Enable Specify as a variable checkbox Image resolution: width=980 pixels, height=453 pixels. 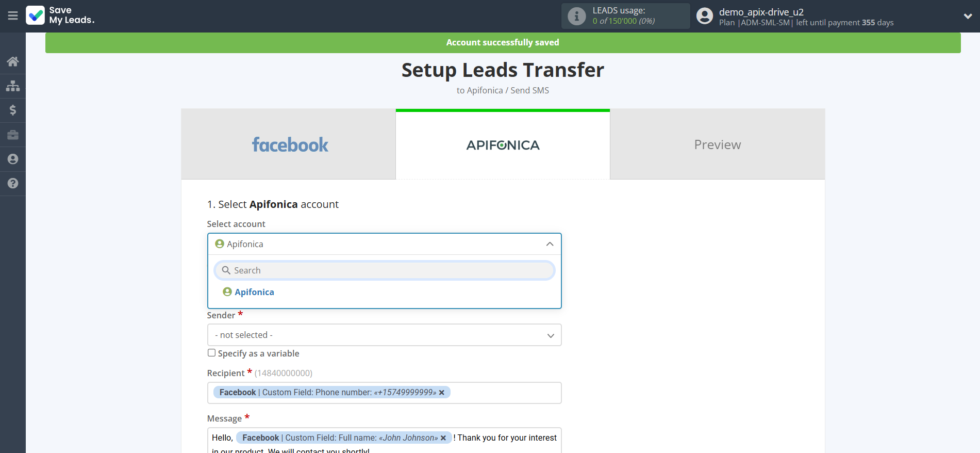211,353
